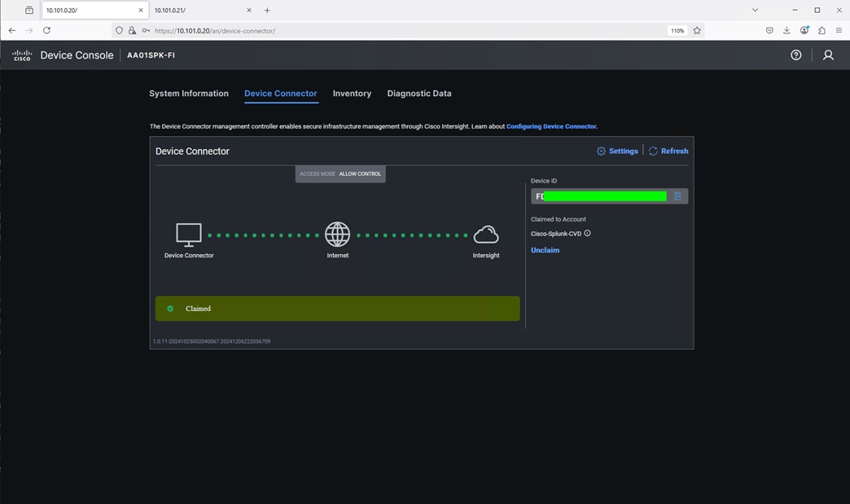Copy the Device ID with clipboard icon

click(x=677, y=196)
